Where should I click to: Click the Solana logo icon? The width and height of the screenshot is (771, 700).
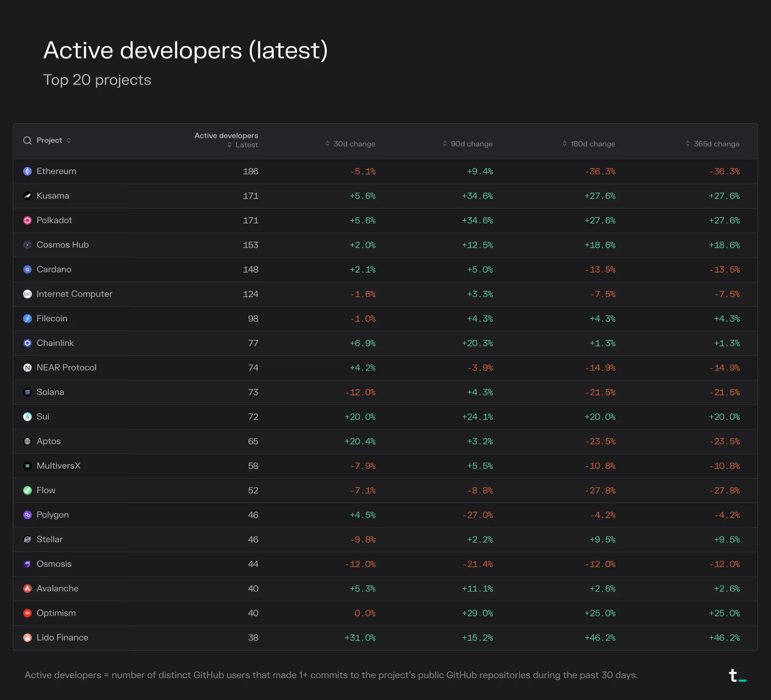pyautogui.click(x=27, y=392)
